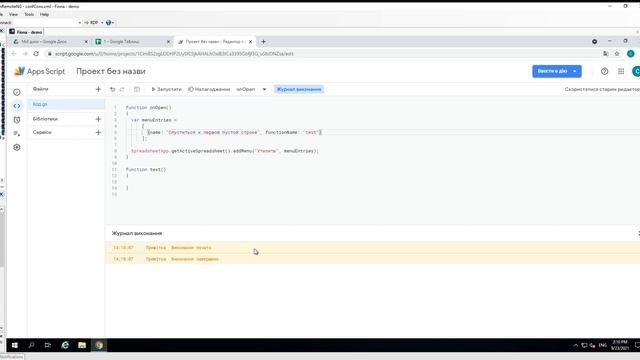Click the blue deploy button

(552, 71)
